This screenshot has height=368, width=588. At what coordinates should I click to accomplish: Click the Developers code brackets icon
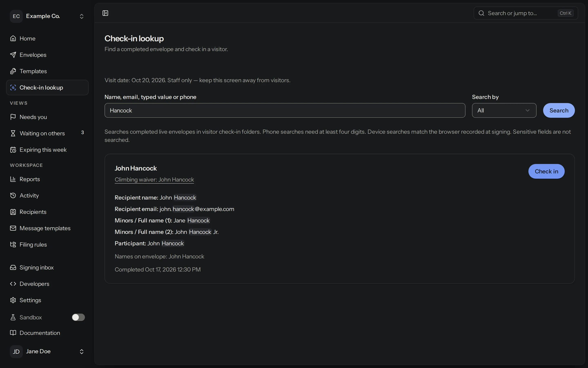point(13,284)
